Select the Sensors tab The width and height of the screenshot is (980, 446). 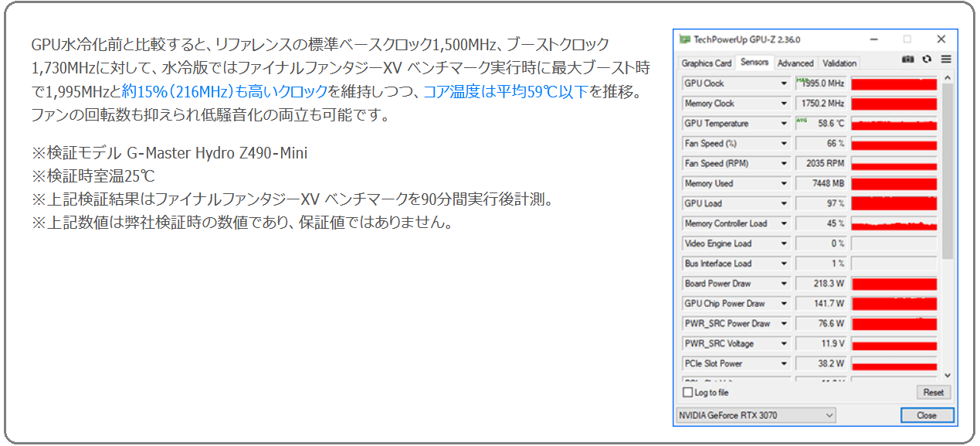[754, 63]
